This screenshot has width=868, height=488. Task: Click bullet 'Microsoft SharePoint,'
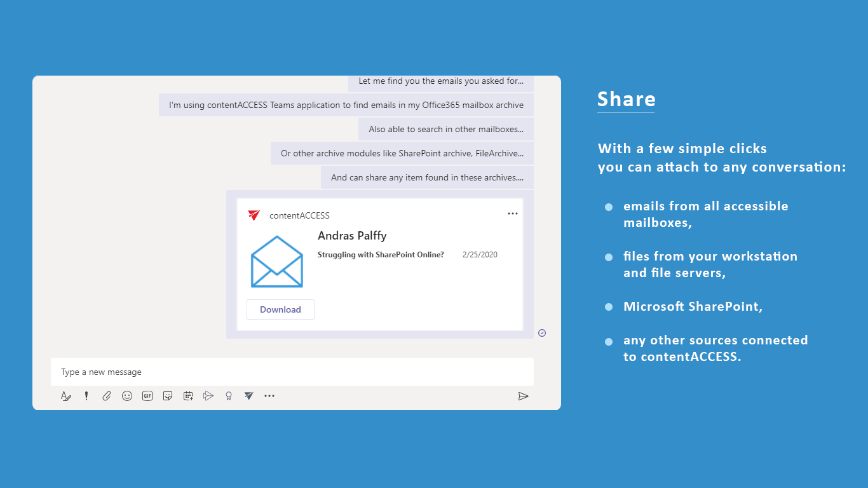coord(693,306)
